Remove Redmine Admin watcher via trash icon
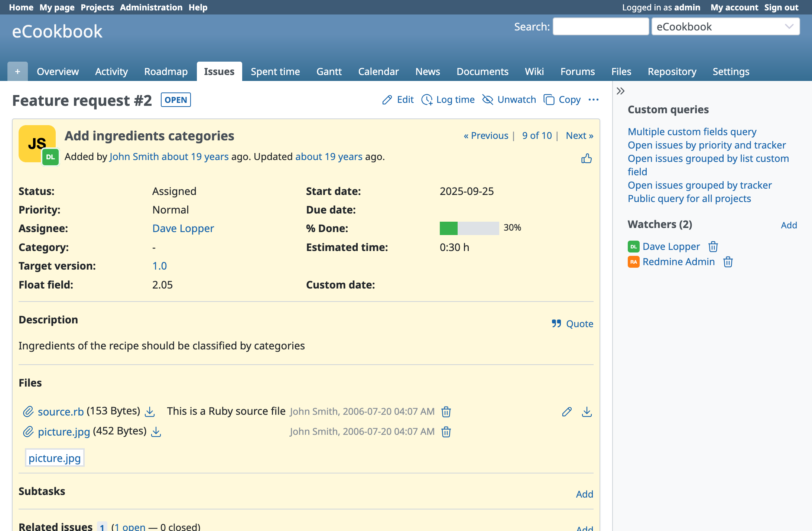This screenshot has width=812, height=531. (x=728, y=262)
